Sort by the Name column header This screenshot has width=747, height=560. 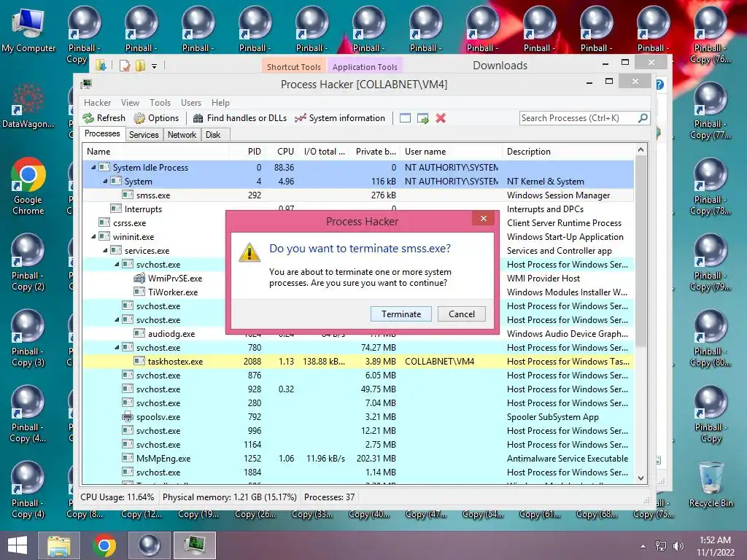(155, 152)
